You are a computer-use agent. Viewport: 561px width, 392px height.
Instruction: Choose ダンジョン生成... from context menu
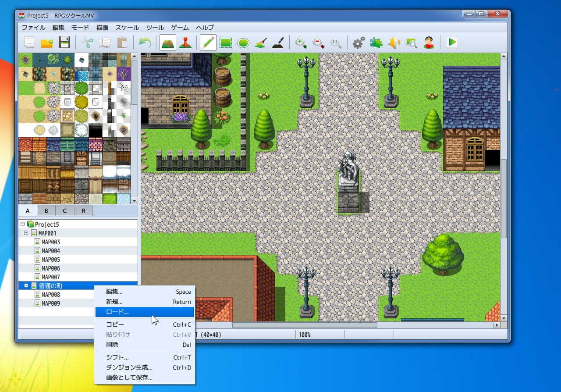click(x=129, y=367)
